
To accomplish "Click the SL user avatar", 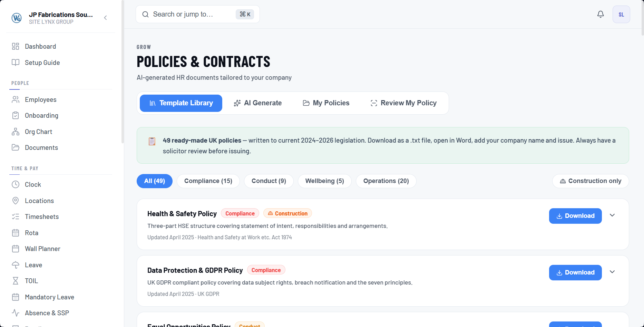I will [621, 14].
